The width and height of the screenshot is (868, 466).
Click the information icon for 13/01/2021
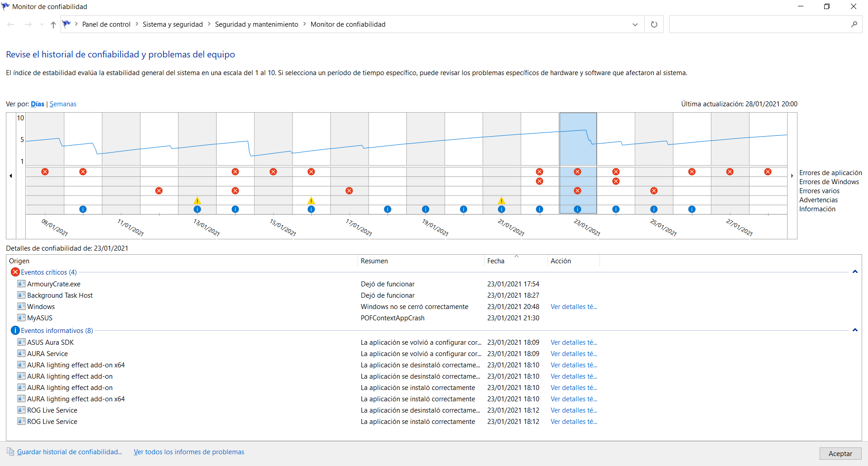click(x=197, y=209)
